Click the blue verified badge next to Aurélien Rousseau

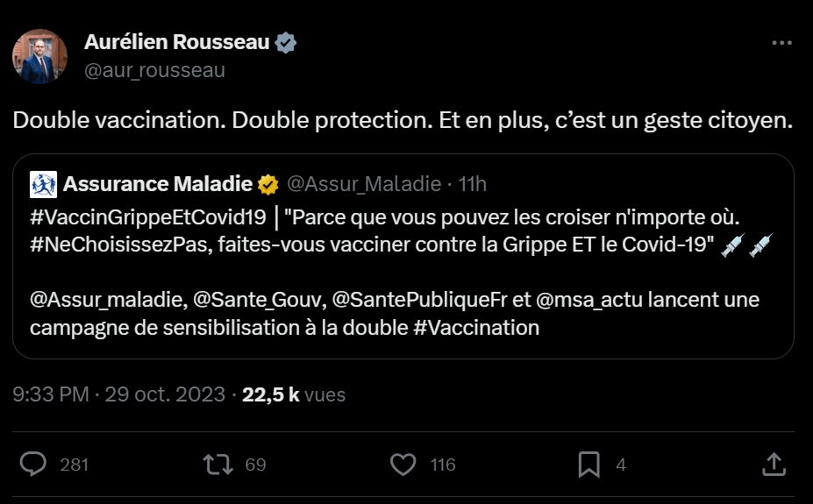286,42
